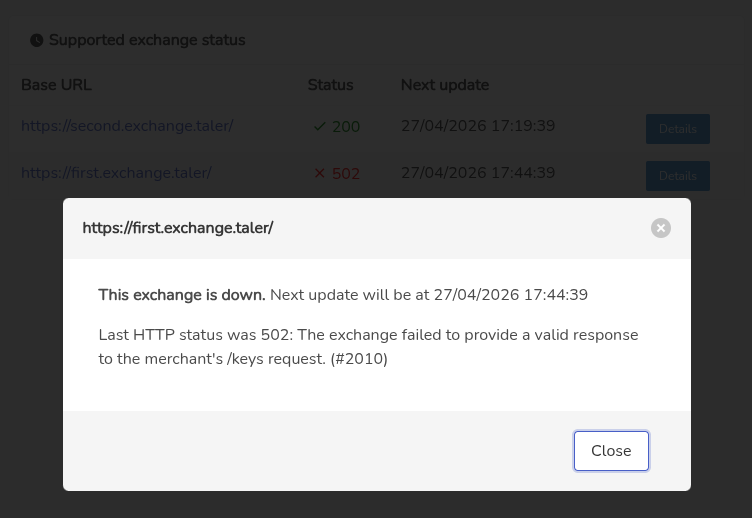Image resolution: width=752 pixels, height=518 pixels.
Task: Open the https://first.exchange.taler/ link in the table
Action: pos(116,173)
